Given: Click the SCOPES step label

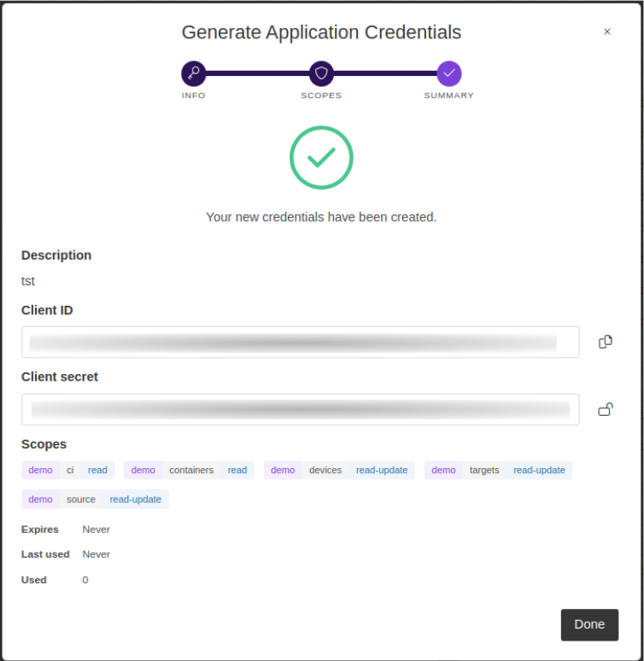Looking at the screenshot, I should tap(321, 96).
